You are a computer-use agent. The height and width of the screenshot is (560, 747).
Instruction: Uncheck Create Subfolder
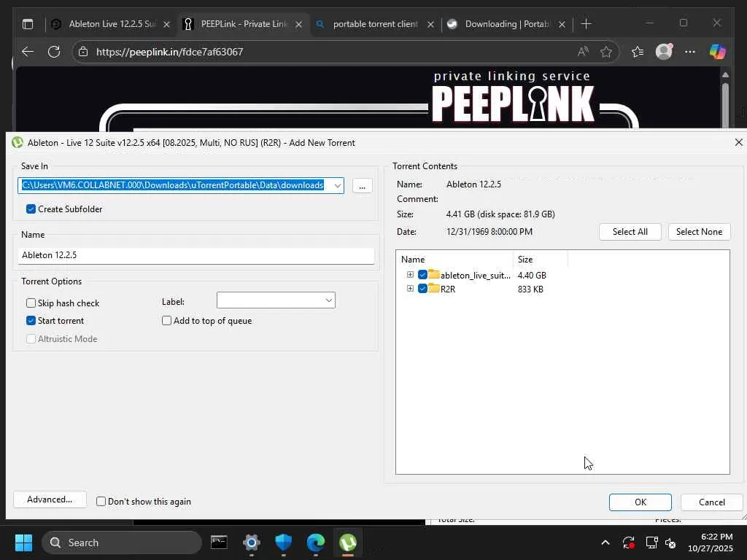click(x=31, y=209)
